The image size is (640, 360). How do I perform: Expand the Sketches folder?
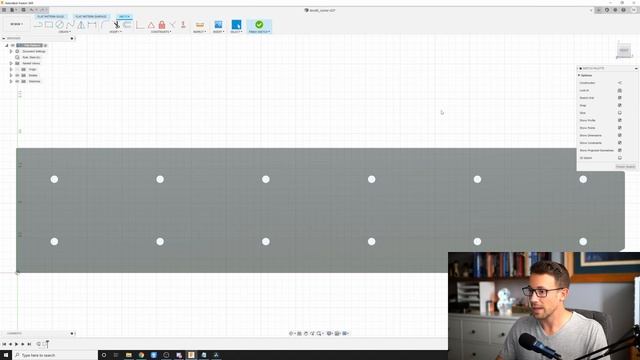click(x=11, y=81)
